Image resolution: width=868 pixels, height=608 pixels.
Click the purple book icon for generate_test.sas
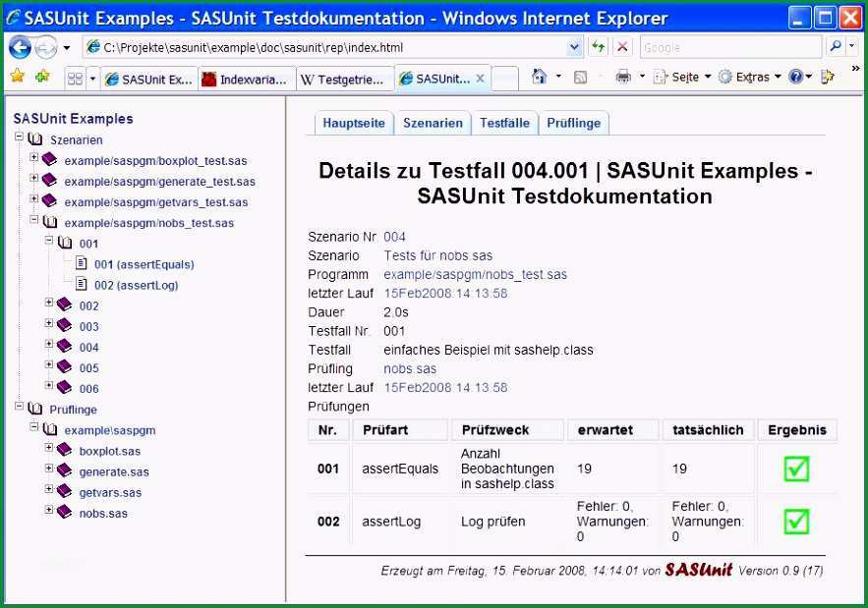[49, 181]
